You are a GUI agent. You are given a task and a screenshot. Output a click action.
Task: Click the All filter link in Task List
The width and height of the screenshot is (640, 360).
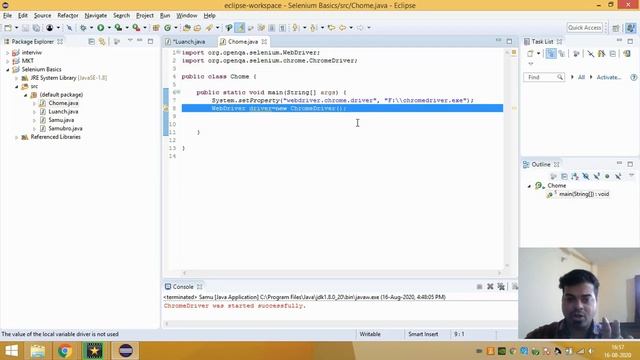point(581,77)
